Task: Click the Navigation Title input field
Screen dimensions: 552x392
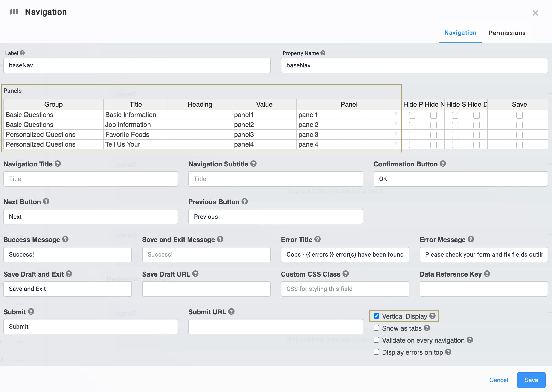Action: [91, 179]
